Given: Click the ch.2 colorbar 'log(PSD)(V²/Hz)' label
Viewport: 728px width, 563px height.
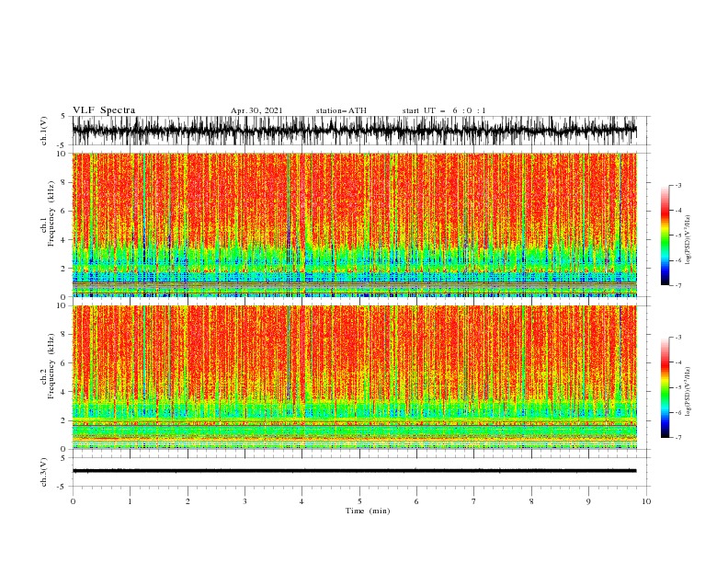Looking at the screenshot, I should [x=688, y=392].
